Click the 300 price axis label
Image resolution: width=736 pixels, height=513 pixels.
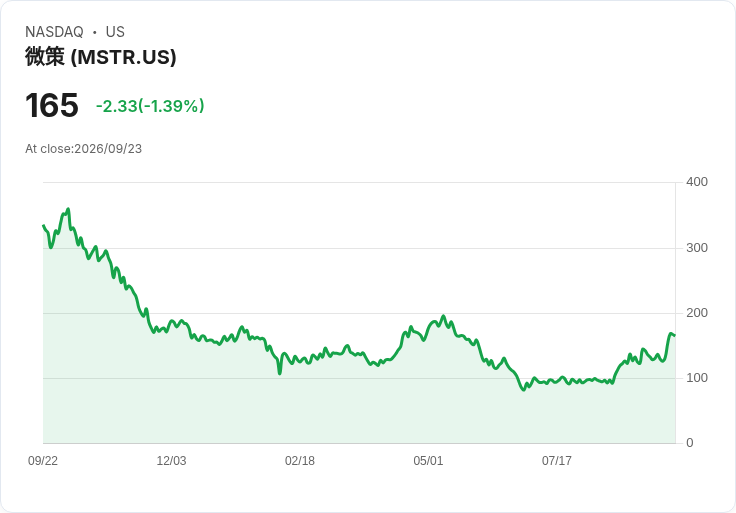[697, 248]
